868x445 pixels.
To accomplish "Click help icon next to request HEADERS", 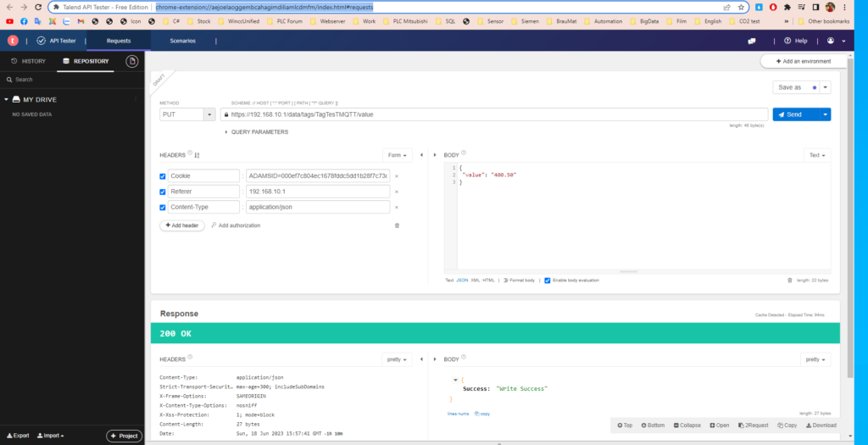I will click(x=190, y=153).
